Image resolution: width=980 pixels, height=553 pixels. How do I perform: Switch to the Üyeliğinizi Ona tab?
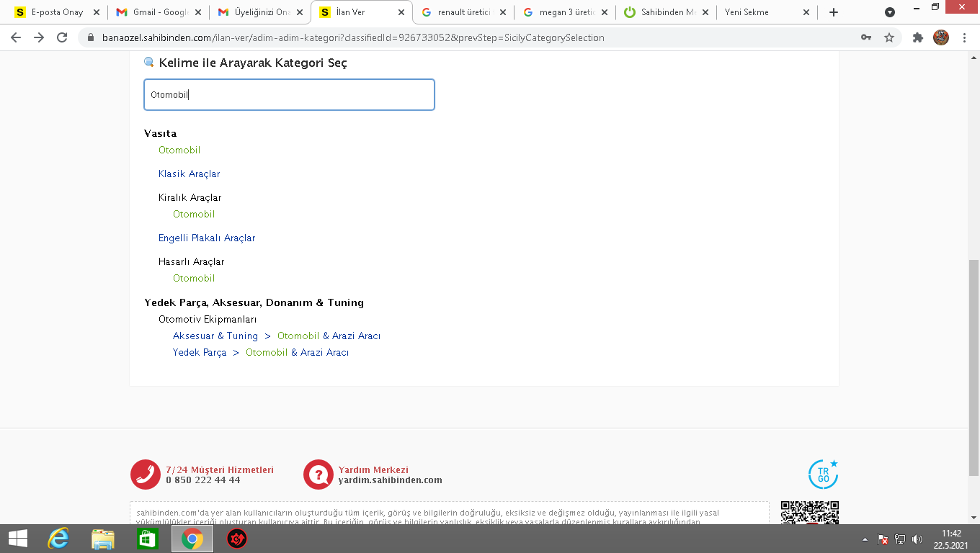tap(262, 12)
